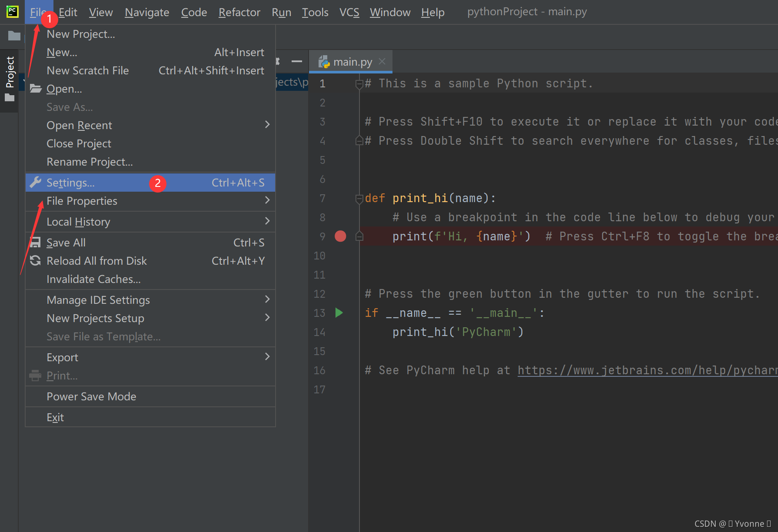Click the Settings wrench icon
Screen dimensions: 778x532
[35, 183]
